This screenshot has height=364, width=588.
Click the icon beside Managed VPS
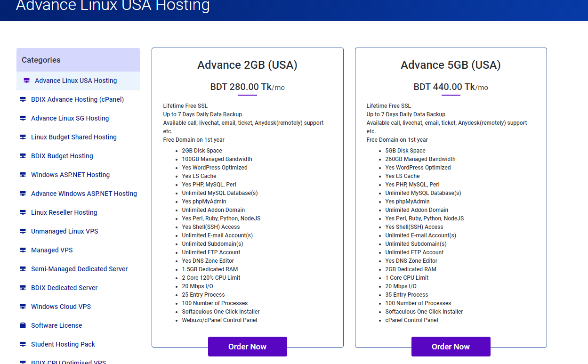pyautogui.click(x=23, y=250)
